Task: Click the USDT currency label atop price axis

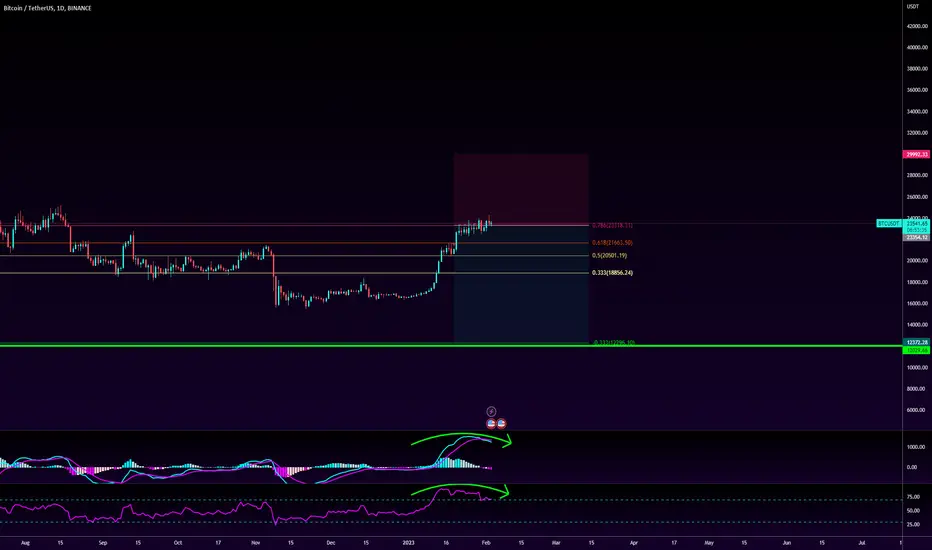Action: tap(912, 7)
